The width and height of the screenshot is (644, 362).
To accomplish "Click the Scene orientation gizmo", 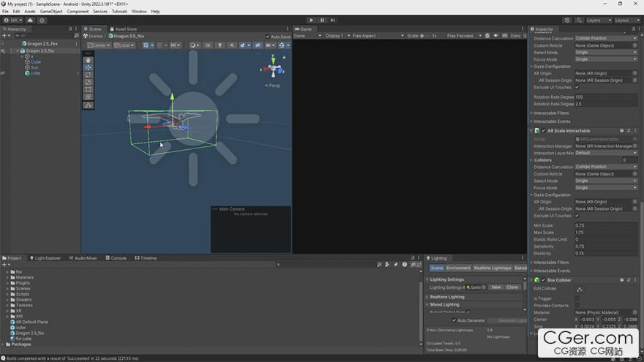I will coord(273,68).
